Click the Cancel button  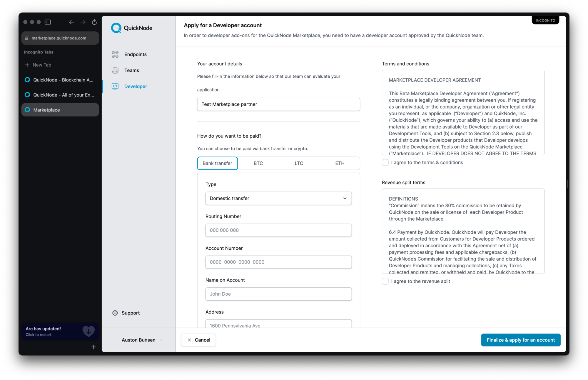click(x=198, y=340)
